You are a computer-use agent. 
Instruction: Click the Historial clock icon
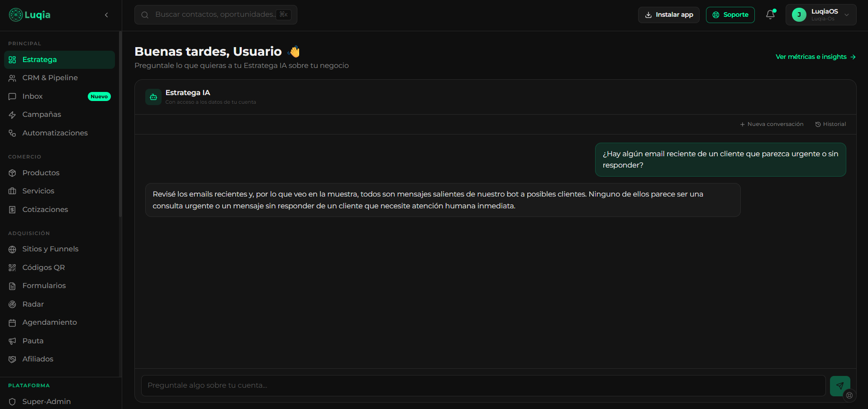click(x=818, y=125)
